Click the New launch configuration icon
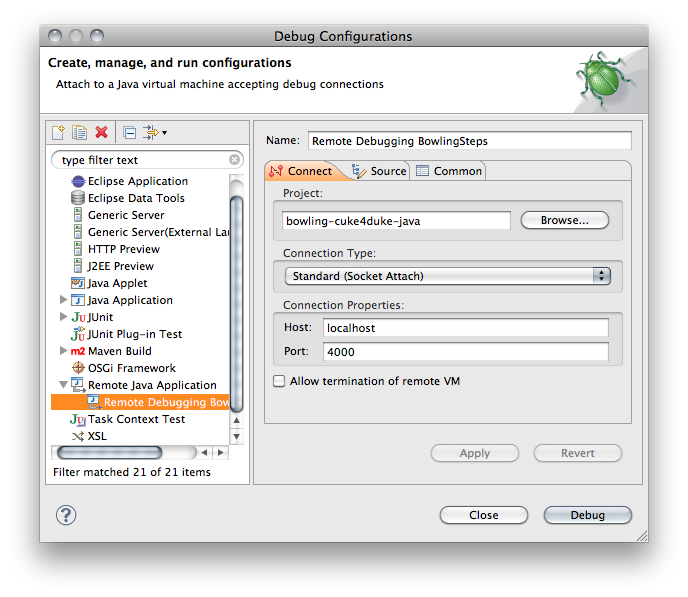 [58, 132]
